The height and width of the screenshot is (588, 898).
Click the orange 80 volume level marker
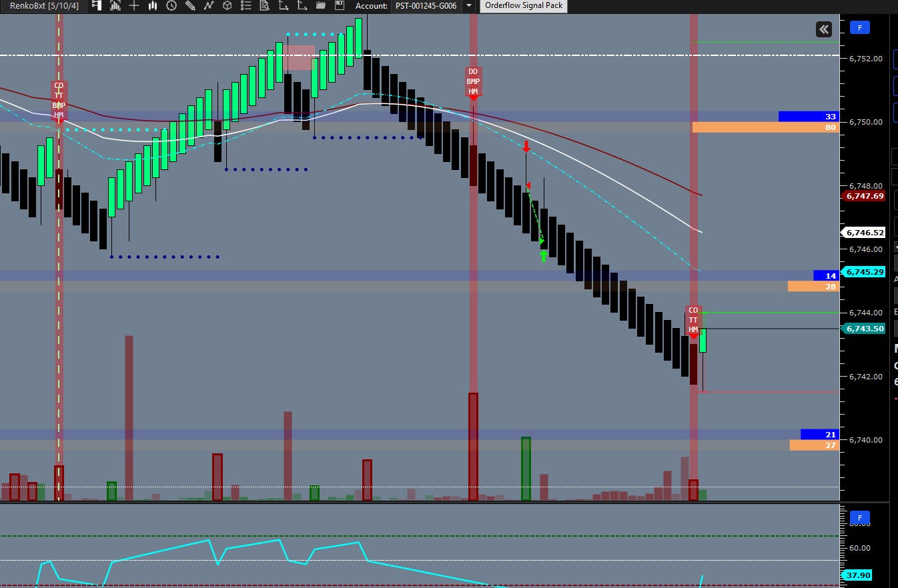765,127
